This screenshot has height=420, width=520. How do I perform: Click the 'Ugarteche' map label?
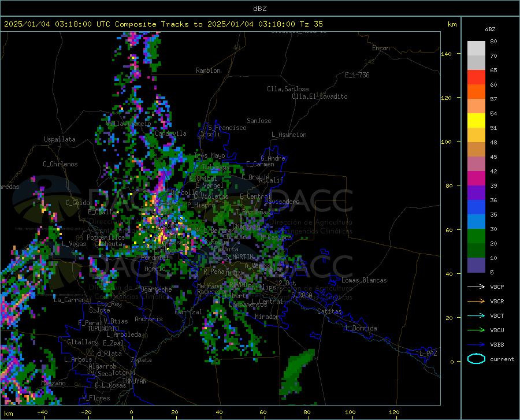click(x=156, y=289)
